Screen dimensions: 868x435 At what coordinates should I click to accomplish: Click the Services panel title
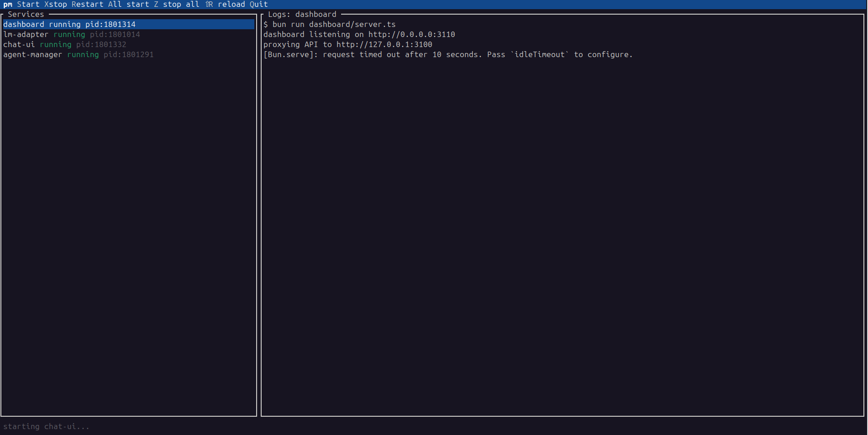click(26, 14)
